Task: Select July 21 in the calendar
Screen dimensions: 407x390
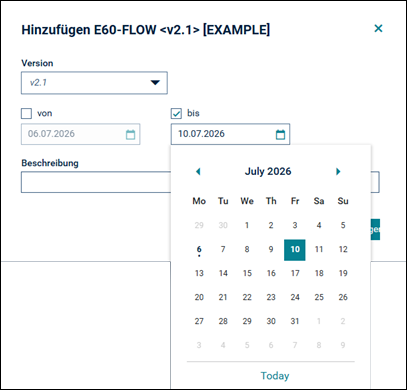Action: click(223, 297)
